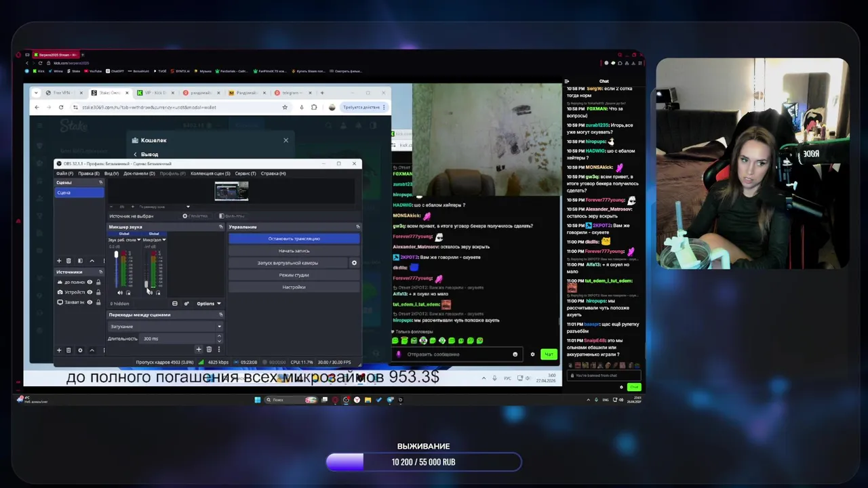868x488 pixels.
Task: Open transition properties three-dot menu
Action: point(219,349)
